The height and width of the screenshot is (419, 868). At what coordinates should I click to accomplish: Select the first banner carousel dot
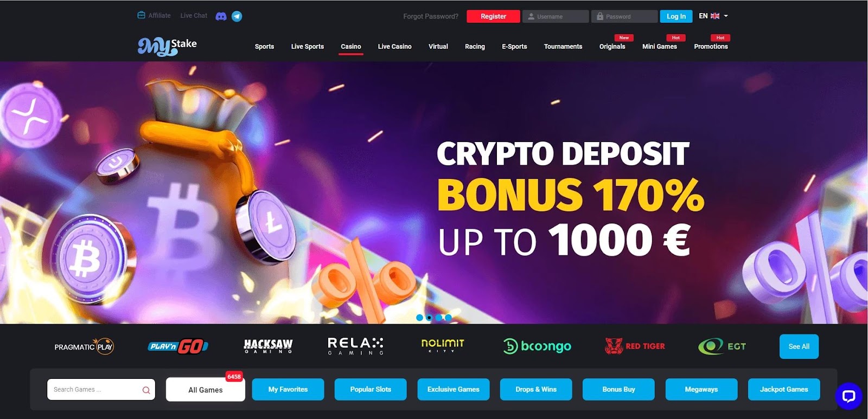coord(419,318)
